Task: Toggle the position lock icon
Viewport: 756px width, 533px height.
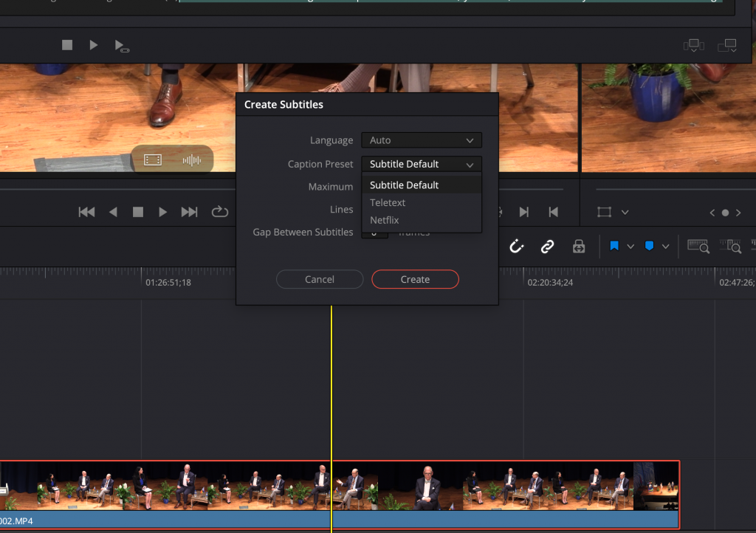Action: click(x=579, y=247)
